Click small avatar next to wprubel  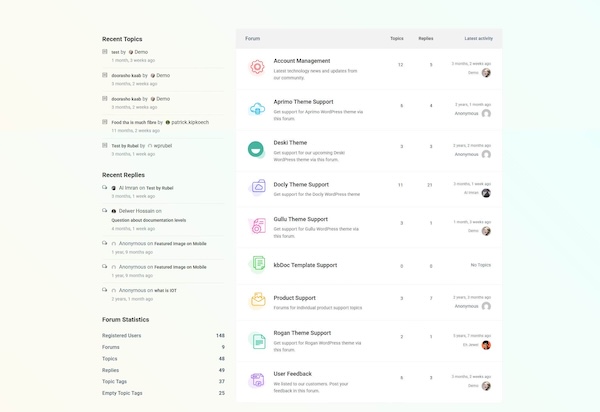(150, 146)
